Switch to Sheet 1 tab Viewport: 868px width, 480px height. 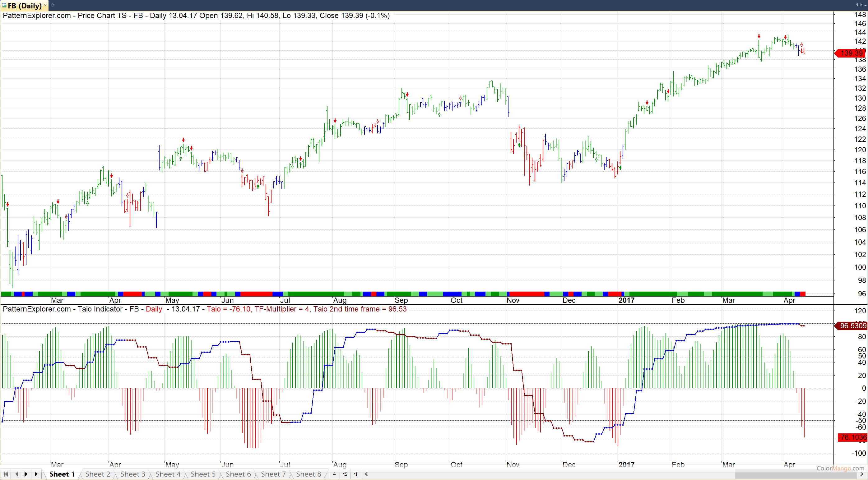(62, 474)
